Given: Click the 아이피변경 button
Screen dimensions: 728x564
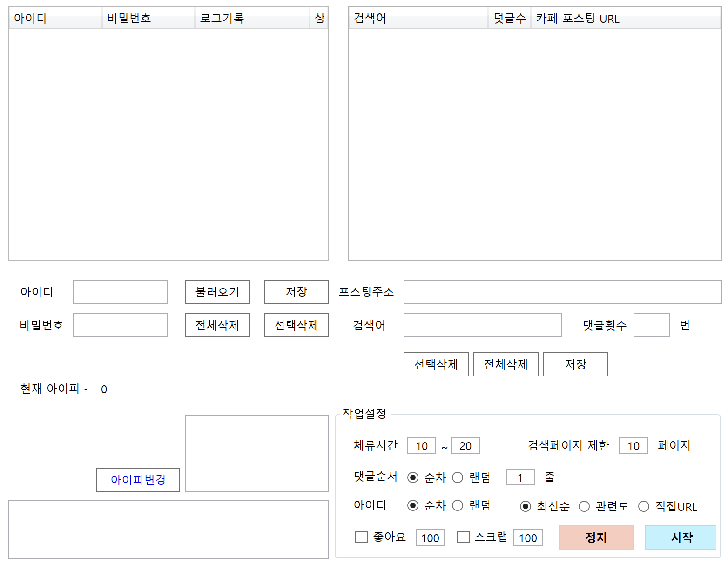Looking at the screenshot, I should [138, 480].
